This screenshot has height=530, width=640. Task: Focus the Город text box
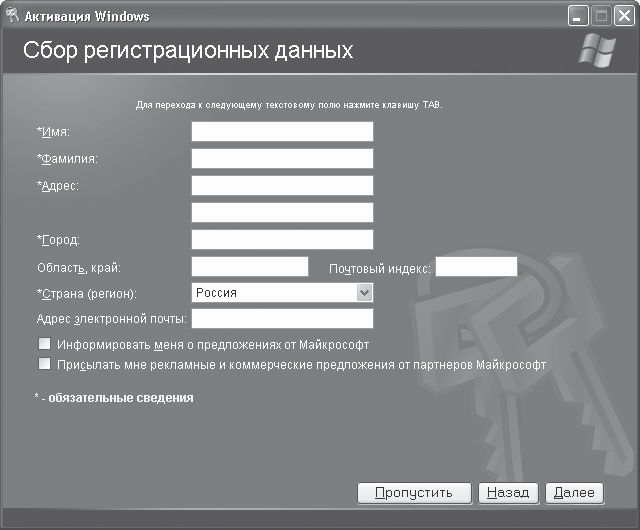[x=282, y=239]
